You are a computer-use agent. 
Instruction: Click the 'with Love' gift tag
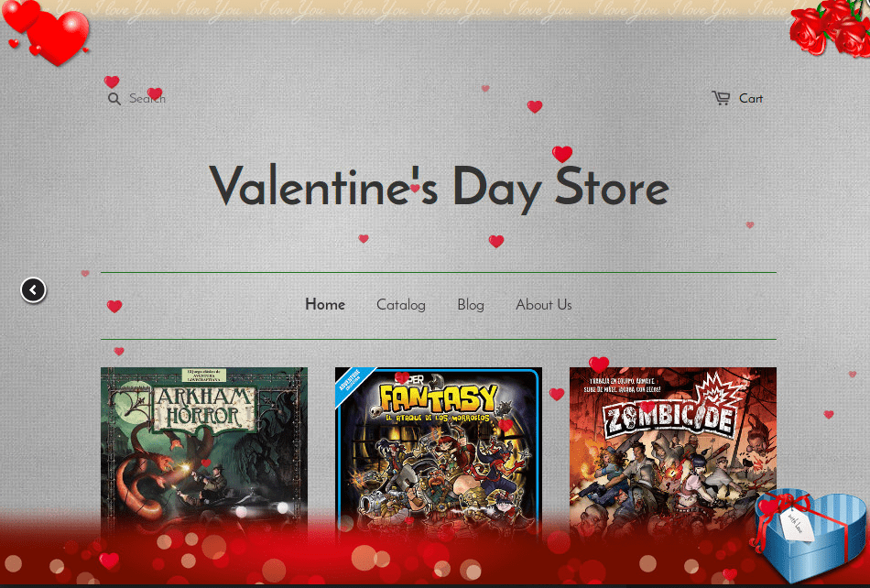click(x=796, y=524)
